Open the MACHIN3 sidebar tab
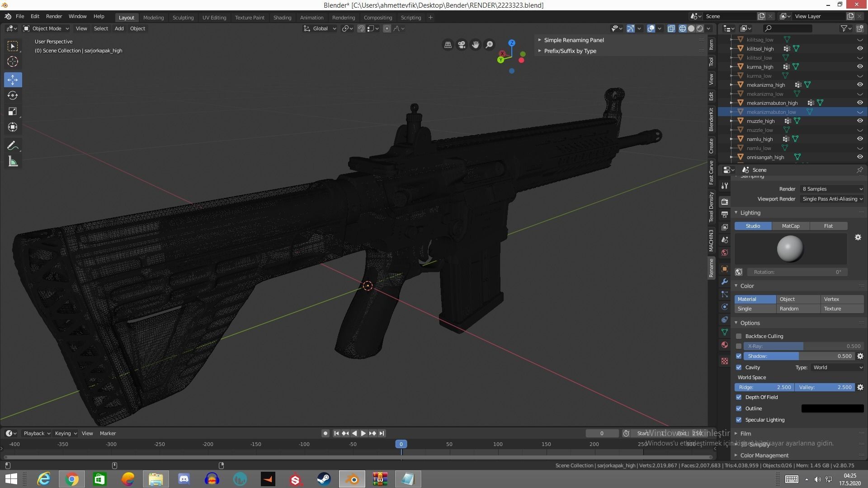 (711, 240)
